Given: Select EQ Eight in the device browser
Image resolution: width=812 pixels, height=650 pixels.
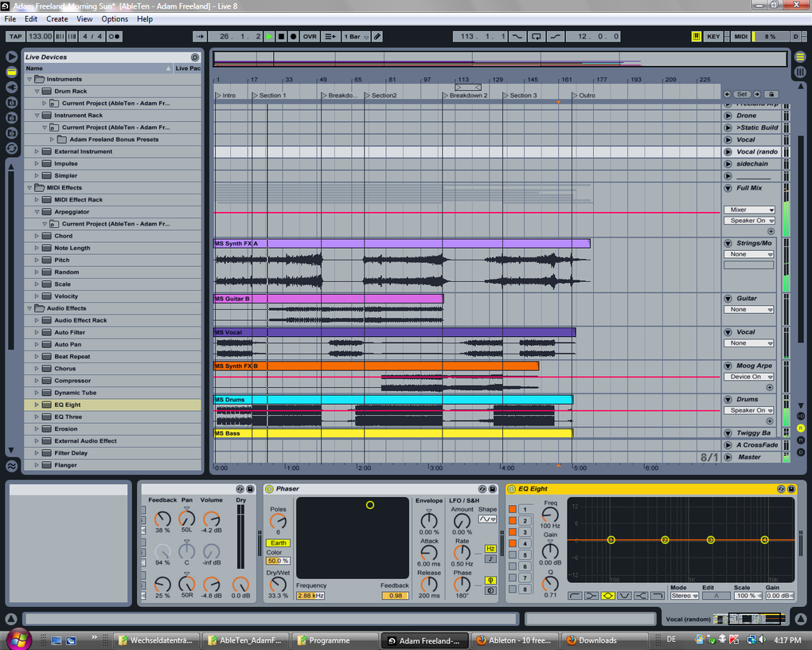Looking at the screenshot, I should (x=68, y=405).
